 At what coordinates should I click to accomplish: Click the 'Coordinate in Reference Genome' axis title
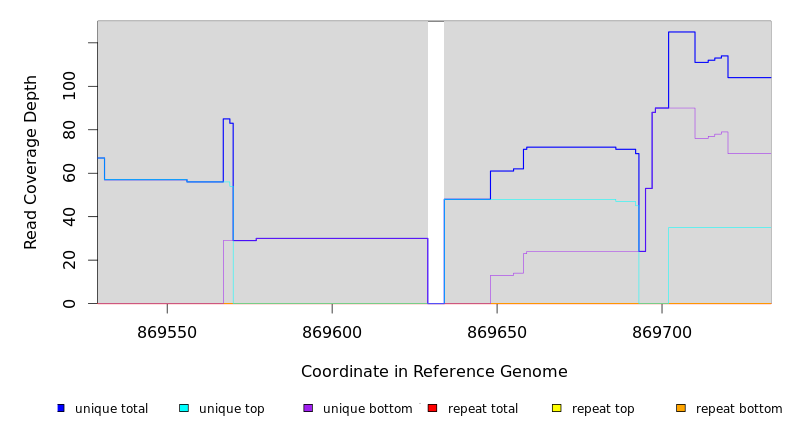(434, 372)
